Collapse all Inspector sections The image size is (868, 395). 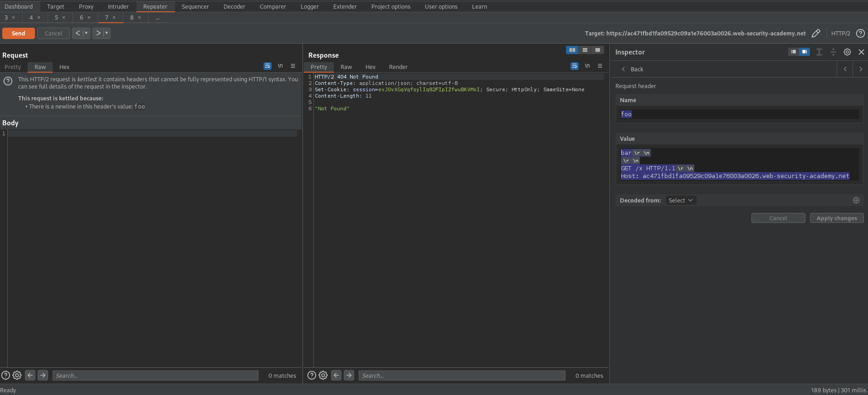pos(833,52)
